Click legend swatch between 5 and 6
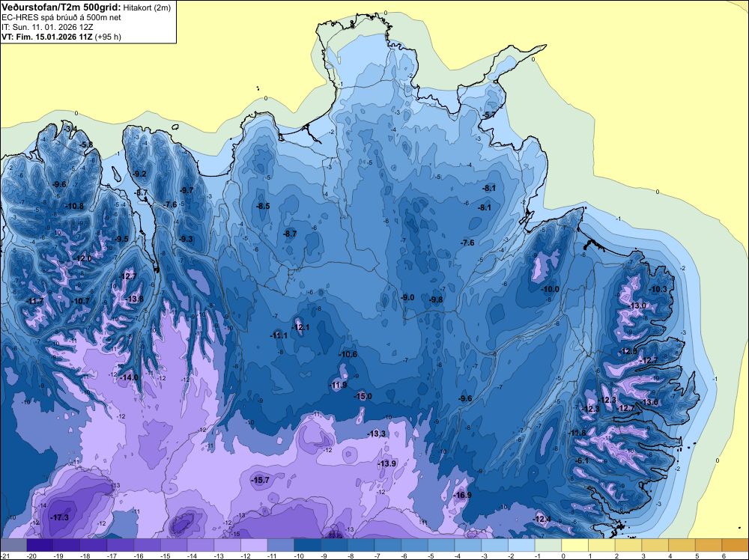749x560 pixels. tap(709, 545)
